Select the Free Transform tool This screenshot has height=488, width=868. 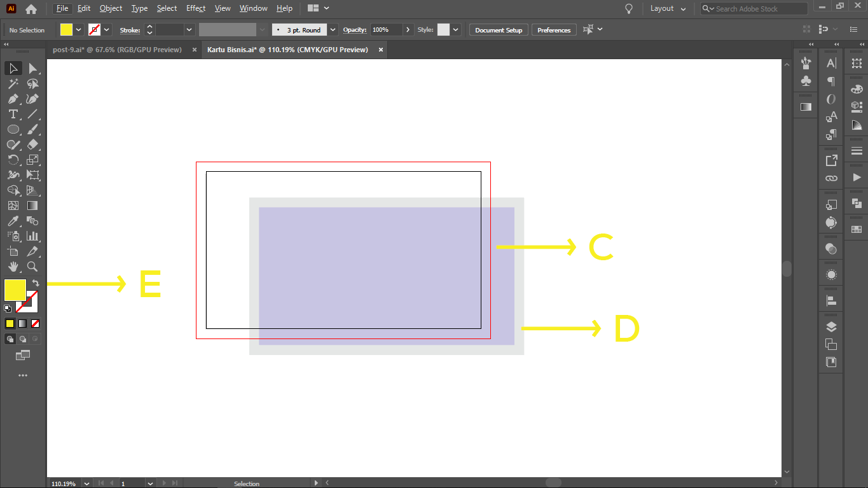click(x=33, y=175)
